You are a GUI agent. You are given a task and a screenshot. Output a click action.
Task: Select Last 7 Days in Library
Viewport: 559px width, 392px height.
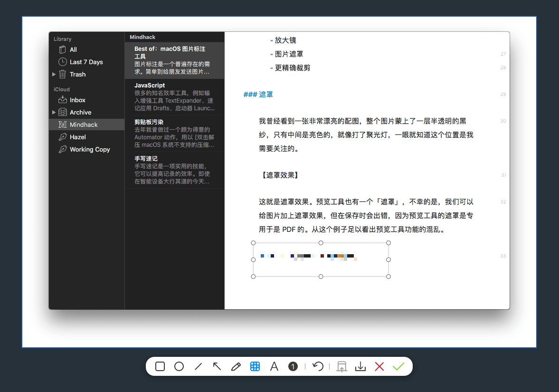click(x=86, y=62)
